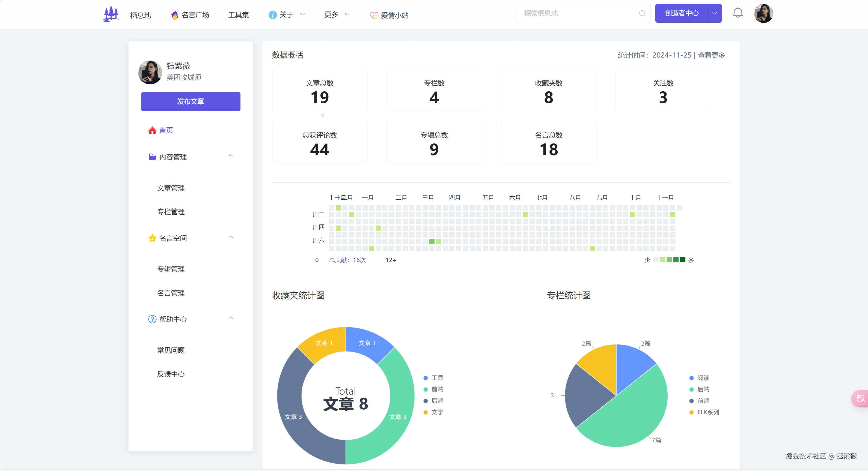Click the star icon beside 名言空间
The height and width of the screenshot is (471, 868).
tap(152, 238)
